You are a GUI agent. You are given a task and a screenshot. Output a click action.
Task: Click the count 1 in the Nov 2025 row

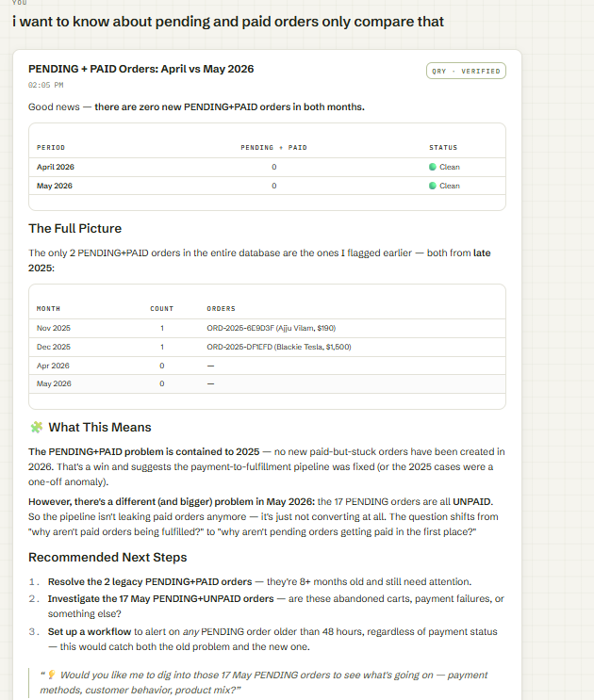(x=162, y=328)
